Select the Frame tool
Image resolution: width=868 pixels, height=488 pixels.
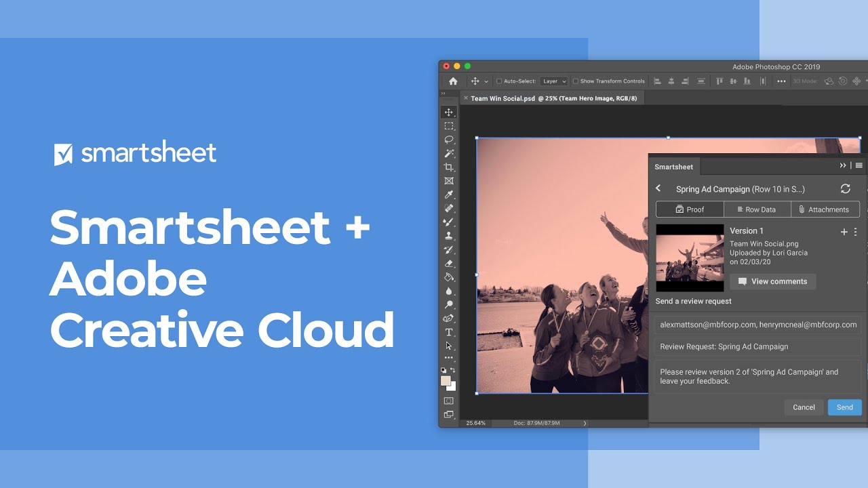[449, 181]
